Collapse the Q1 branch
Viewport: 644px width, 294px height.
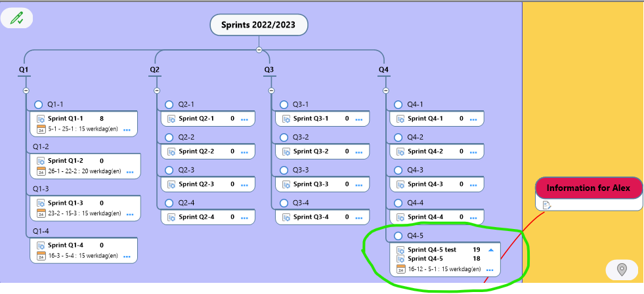[26, 91]
